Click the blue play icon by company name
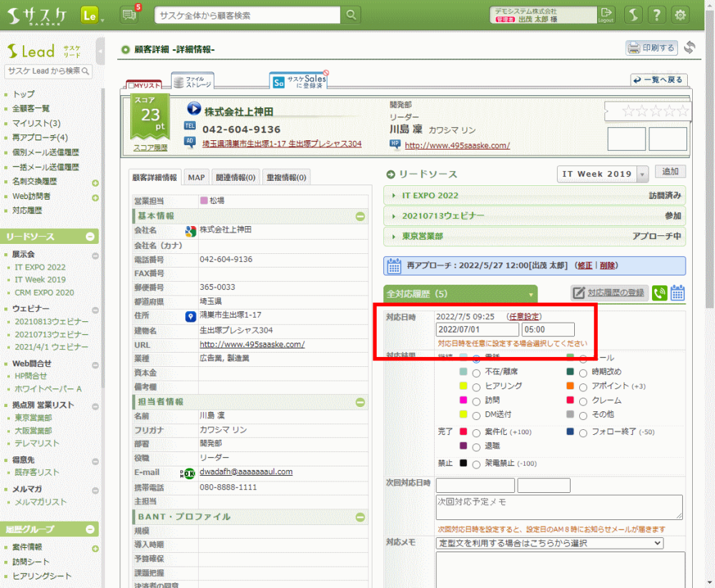The image size is (715, 588). [x=194, y=109]
